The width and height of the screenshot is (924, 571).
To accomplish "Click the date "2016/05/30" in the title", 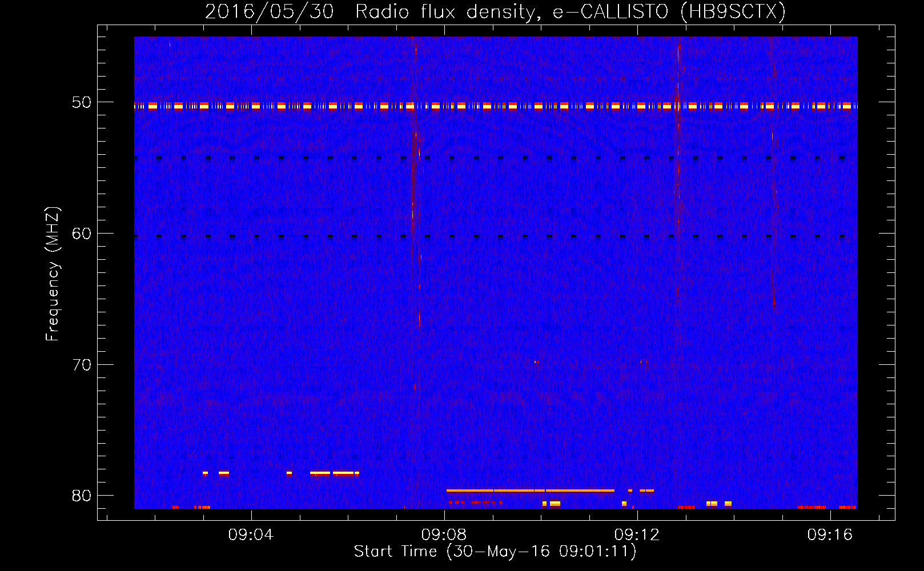I will (x=269, y=11).
